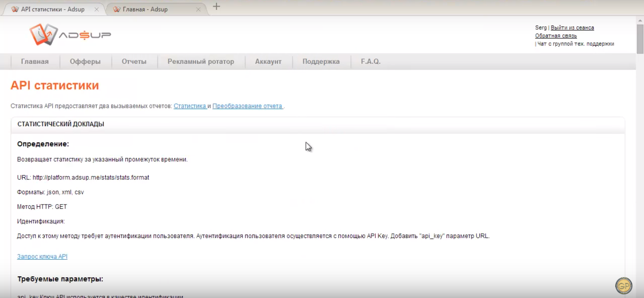Click the Adsup favicon on the active tab
The height and width of the screenshot is (298, 644).
point(16,9)
